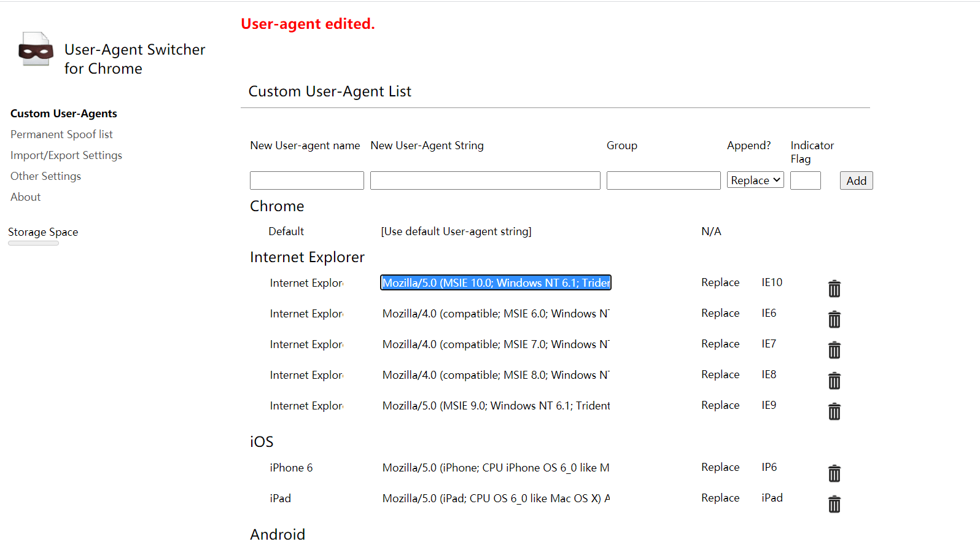This screenshot has height=547, width=980.
Task: Click the Chrome group heading
Action: click(x=277, y=206)
